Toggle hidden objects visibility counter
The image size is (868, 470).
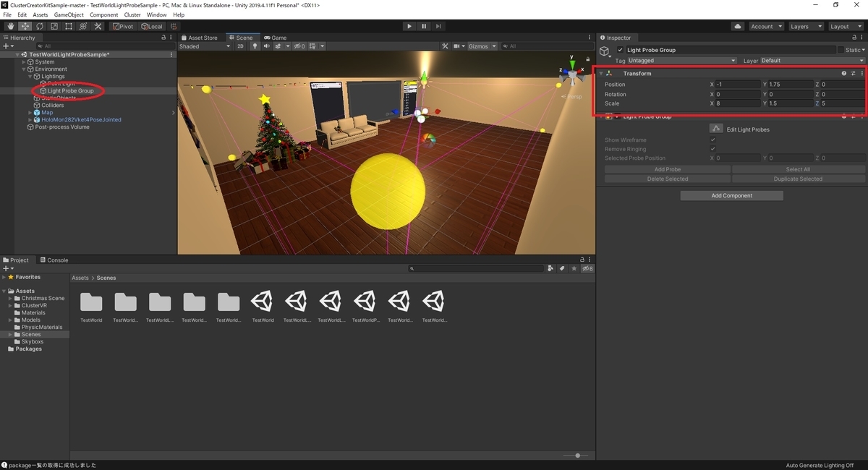[x=299, y=46]
